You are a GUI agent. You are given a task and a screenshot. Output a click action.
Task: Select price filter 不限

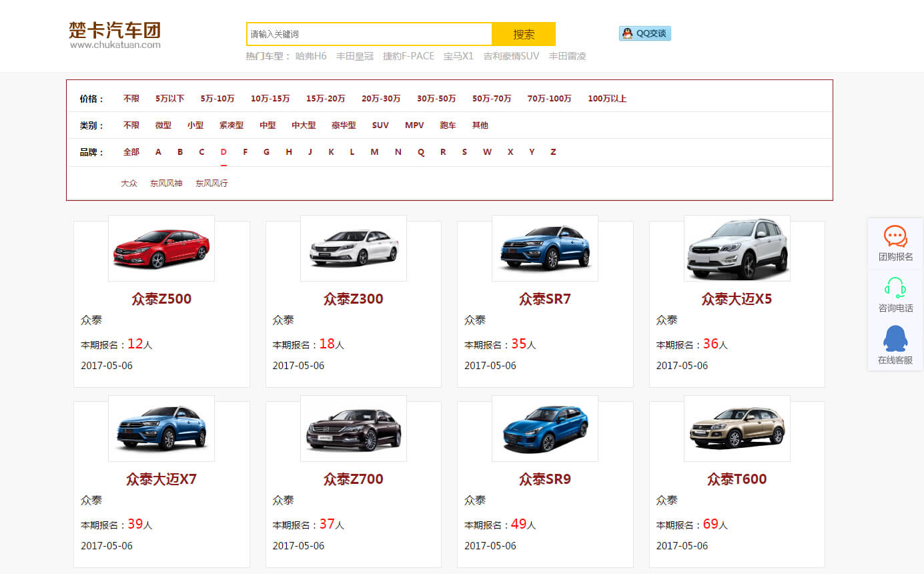point(131,99)
